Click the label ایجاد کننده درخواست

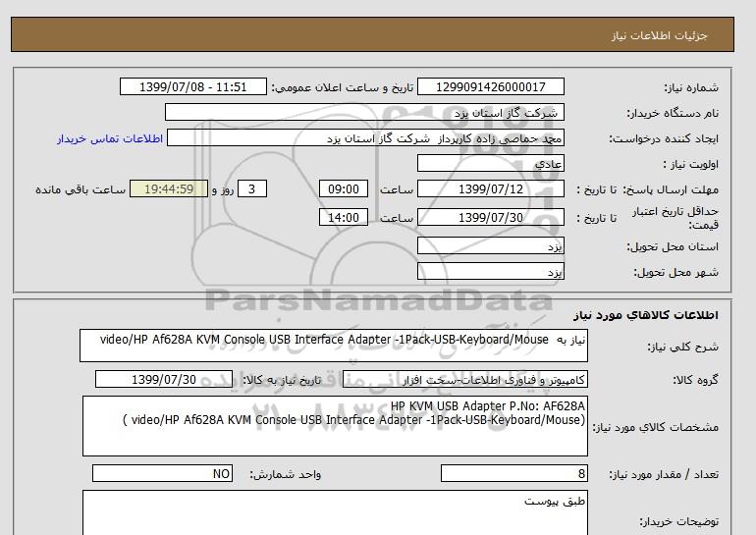coord(664,138)
